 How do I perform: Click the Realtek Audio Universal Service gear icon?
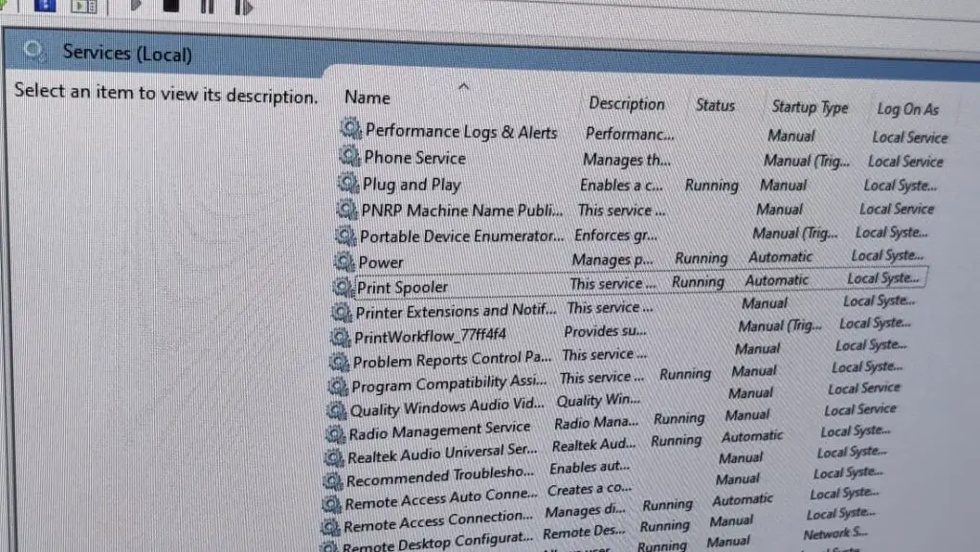[x=334, y=453]
